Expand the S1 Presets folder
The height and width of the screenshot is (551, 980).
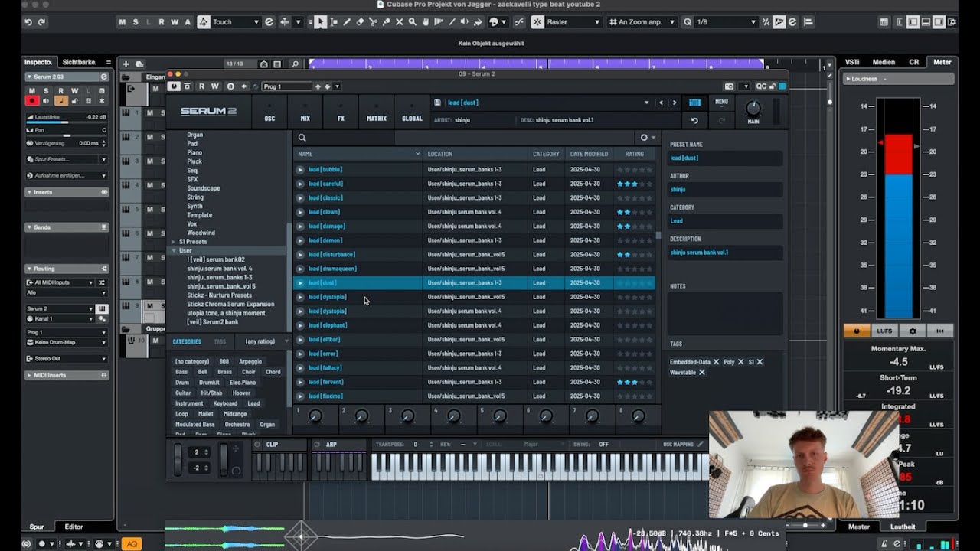174,242
